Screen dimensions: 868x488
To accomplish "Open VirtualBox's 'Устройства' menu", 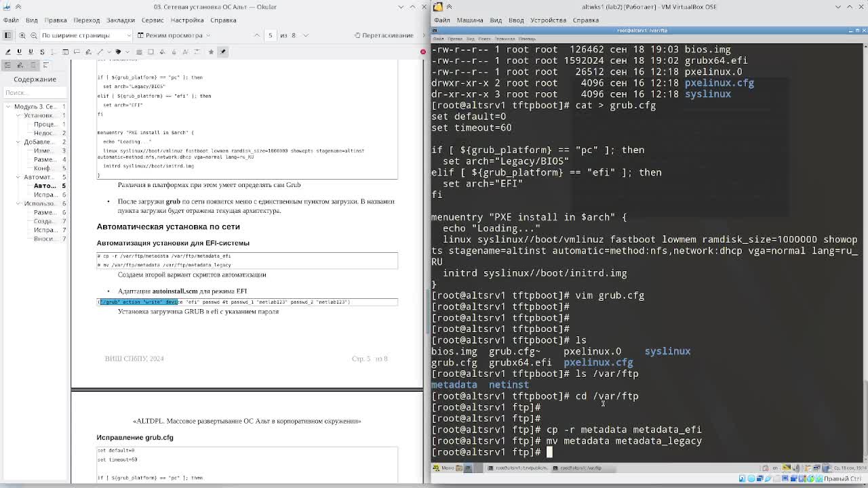I will (x=548, y=20).
